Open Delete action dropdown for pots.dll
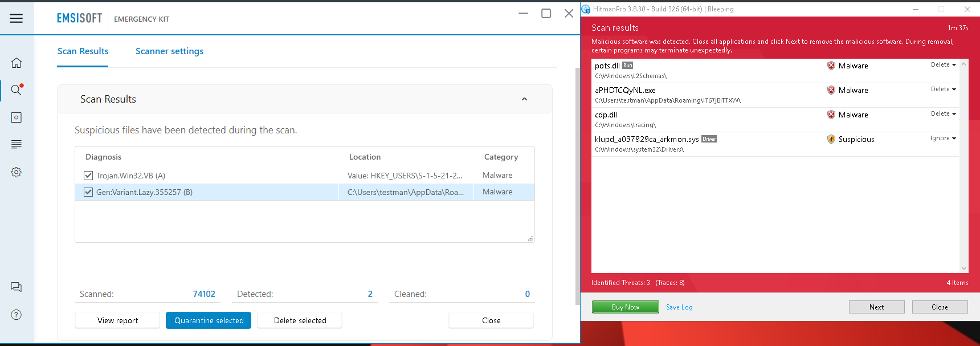The height and width of the screenshot is (346, 980). point(944,65)
